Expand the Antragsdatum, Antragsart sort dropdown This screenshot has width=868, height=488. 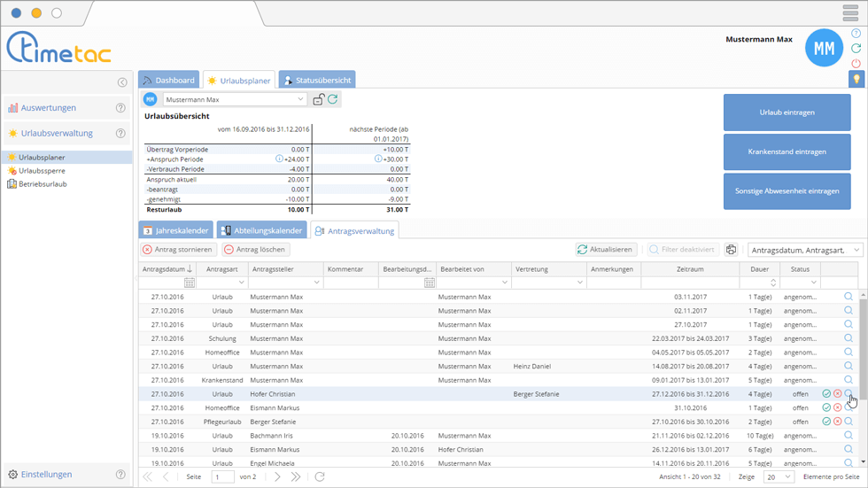856,250
